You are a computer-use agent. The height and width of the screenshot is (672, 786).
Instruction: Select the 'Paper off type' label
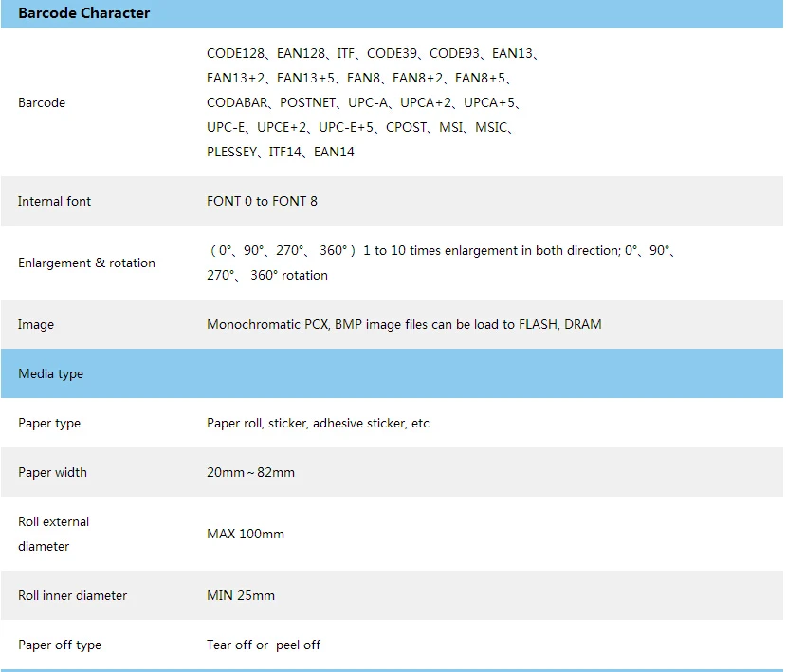coord(60,645)
